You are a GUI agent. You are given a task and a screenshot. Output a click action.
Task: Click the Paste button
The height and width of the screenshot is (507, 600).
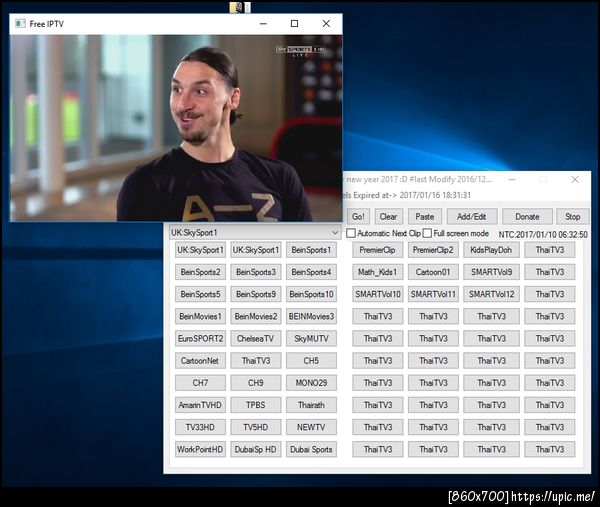click(425, 217)
